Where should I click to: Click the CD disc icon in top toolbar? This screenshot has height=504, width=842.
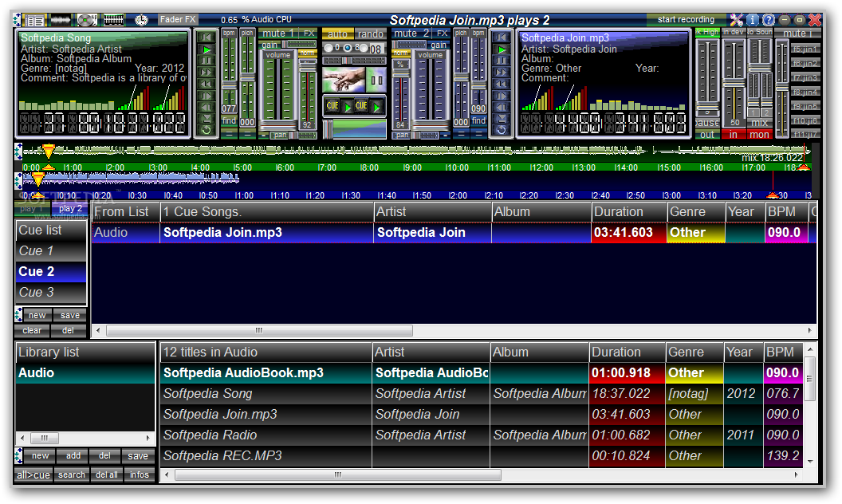[86, 21]
